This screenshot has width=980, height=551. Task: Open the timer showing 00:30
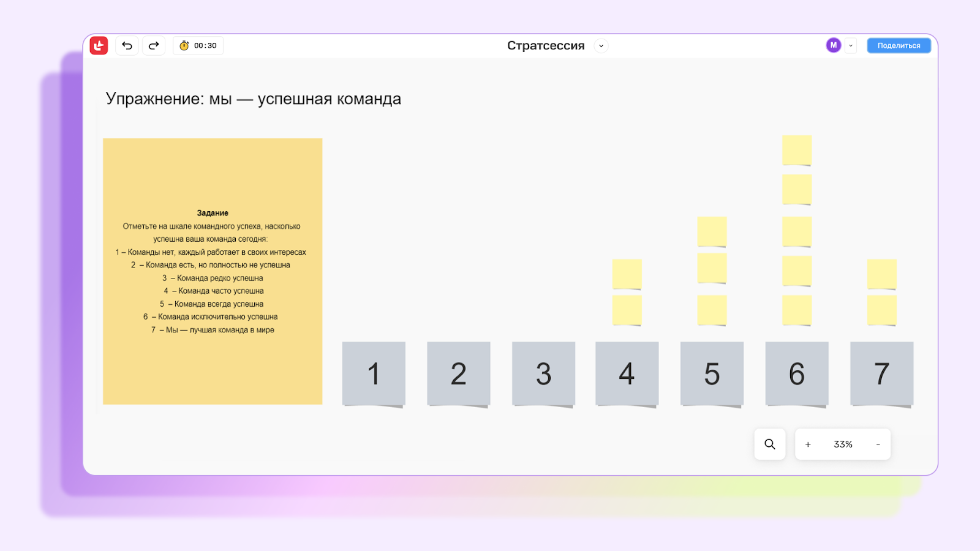pos(198,45)
